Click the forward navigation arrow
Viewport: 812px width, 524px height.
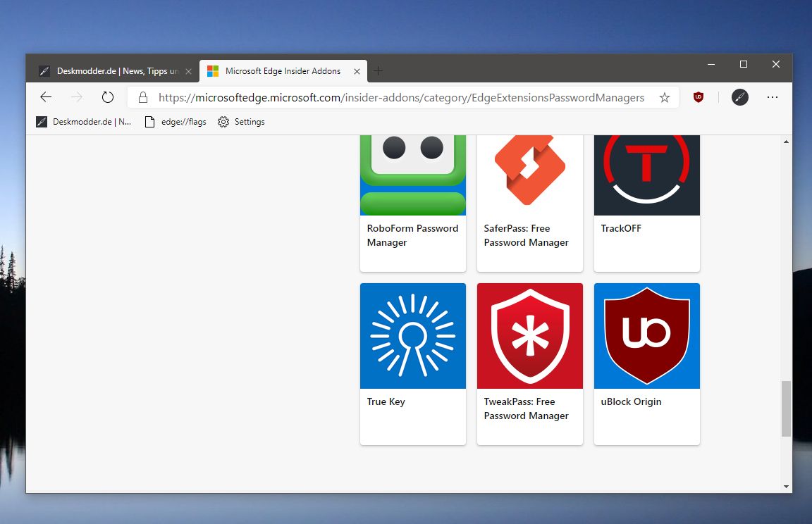tap(77, 96)
